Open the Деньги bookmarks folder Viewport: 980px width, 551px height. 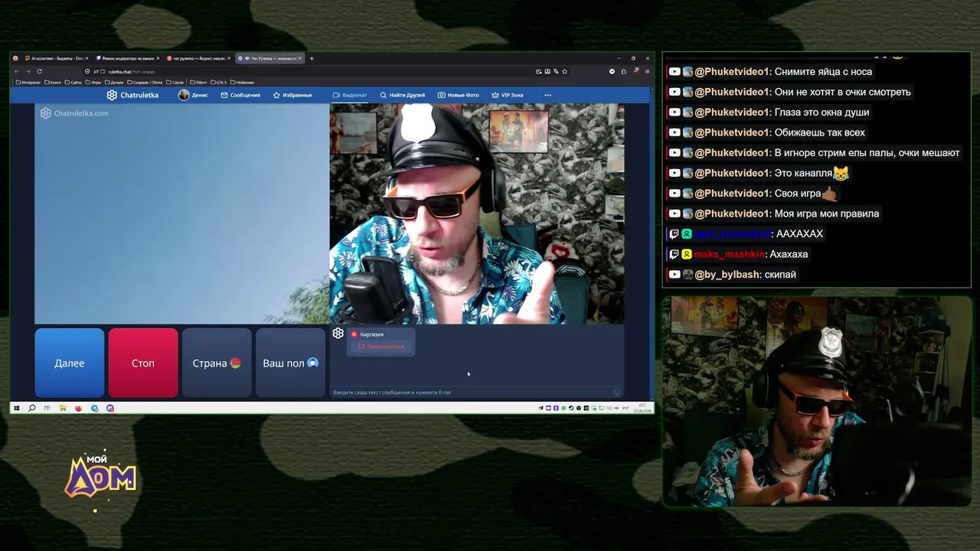tap(114, 82)
